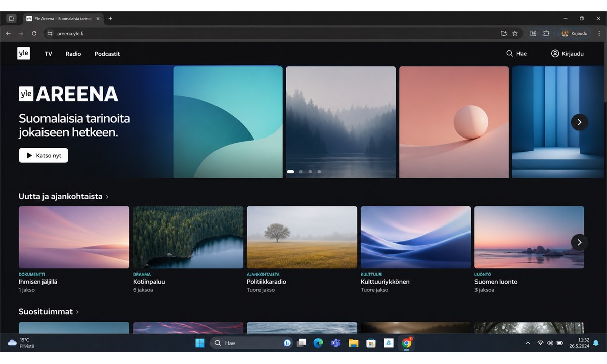This screenshot has height=364, width=607.
Task: Open the Kirjaudu user login on the Yle page
Action: pos(568,53)
